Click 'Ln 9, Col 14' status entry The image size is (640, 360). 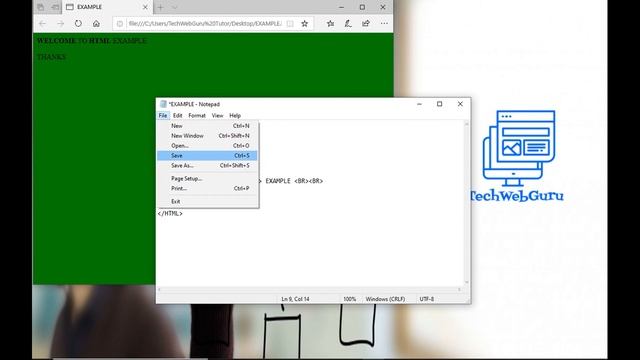point(295,299)
